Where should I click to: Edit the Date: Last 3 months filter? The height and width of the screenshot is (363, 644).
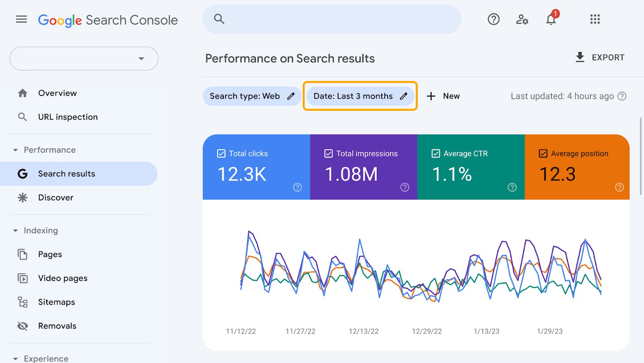coord(359,96)
